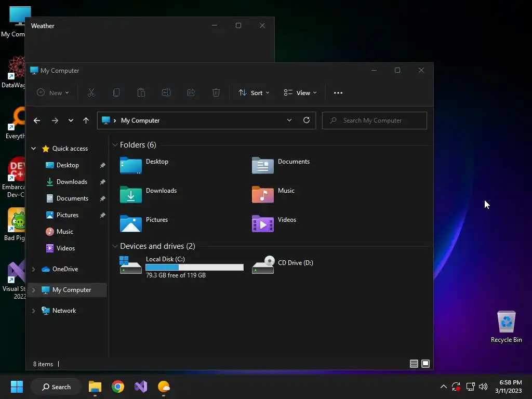This screenshot has height=399, width=532.
Task: Click the taskbar Search box
Action: click(56, 387)
